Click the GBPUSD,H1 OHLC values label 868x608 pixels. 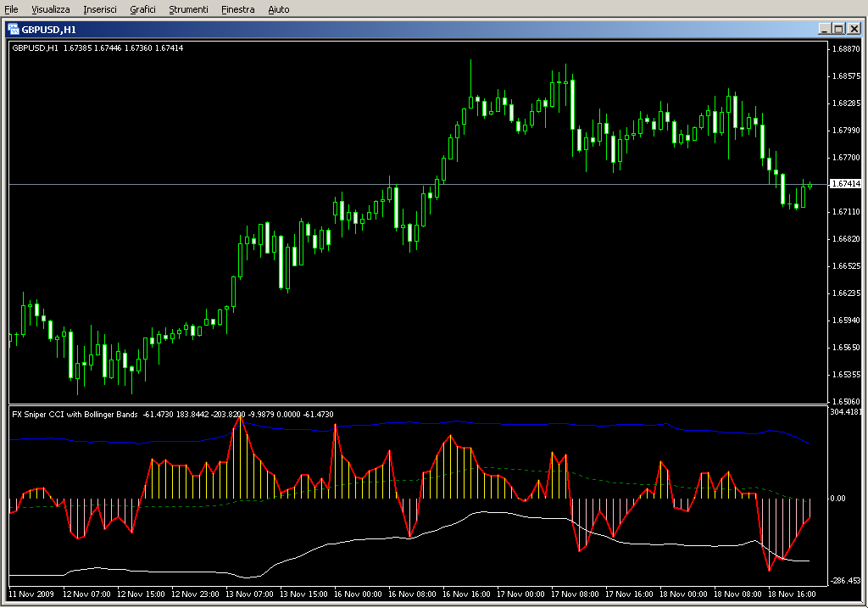tap(97, 48)
